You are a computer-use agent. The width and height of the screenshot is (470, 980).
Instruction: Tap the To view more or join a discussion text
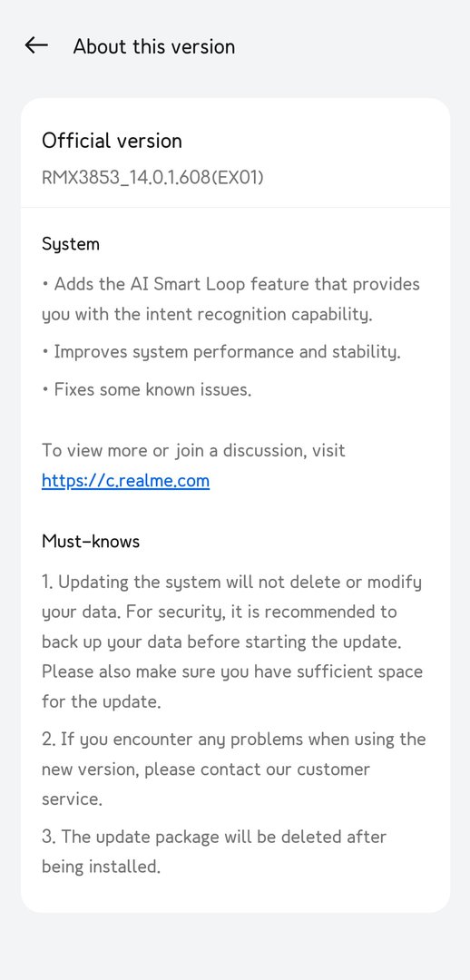coord(194,450)
